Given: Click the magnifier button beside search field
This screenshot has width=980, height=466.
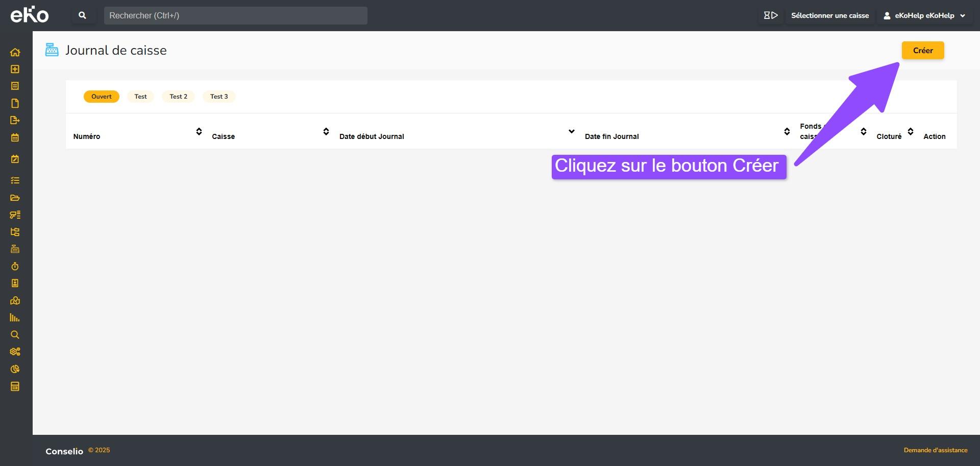Looking at the screenshot, I should coord(82,15).
